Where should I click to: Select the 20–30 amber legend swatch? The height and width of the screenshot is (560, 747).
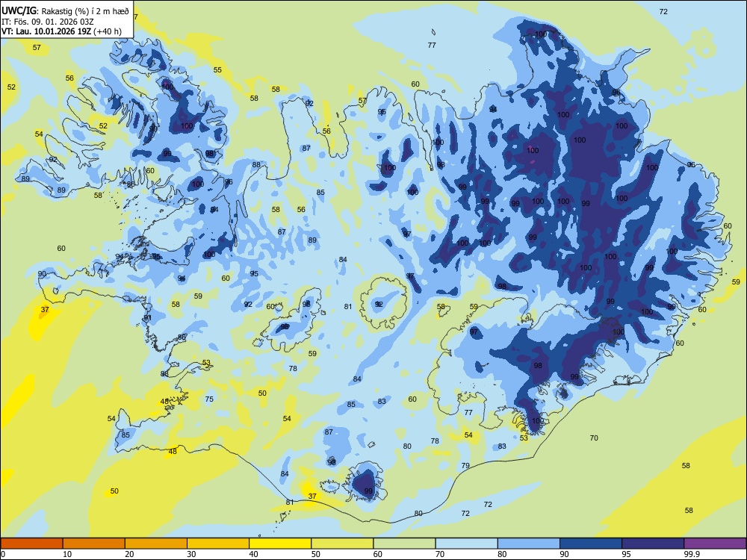[156, 544]
